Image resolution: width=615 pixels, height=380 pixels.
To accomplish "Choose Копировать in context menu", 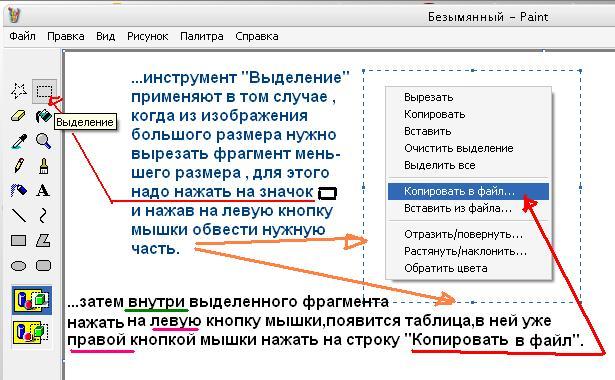I will tap(468, 114).
